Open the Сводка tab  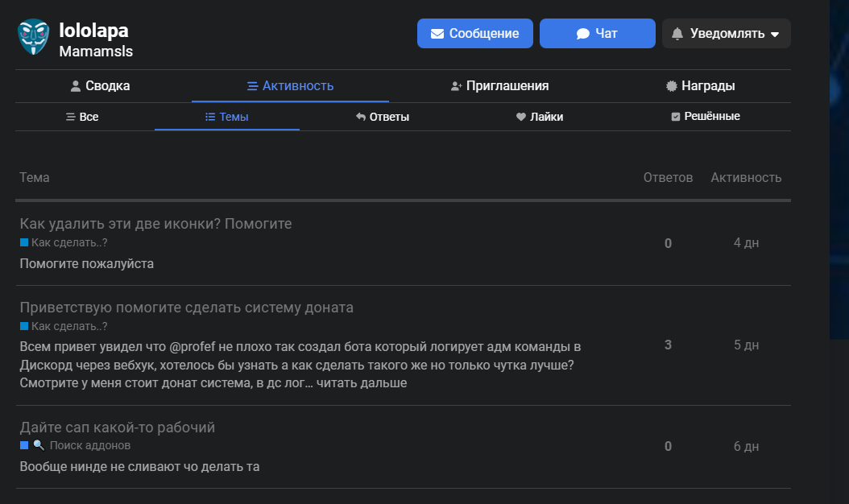(x=101, y=86)
